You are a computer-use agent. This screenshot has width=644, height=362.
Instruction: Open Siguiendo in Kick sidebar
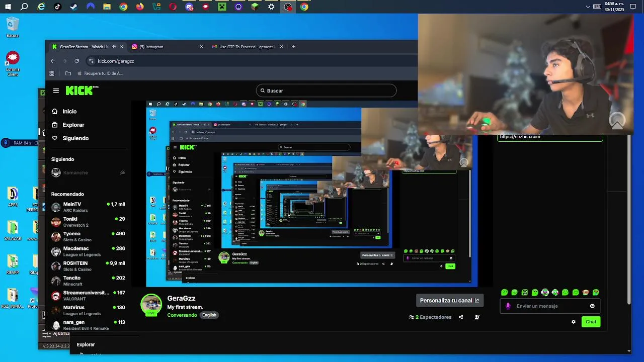coord(70,138)
